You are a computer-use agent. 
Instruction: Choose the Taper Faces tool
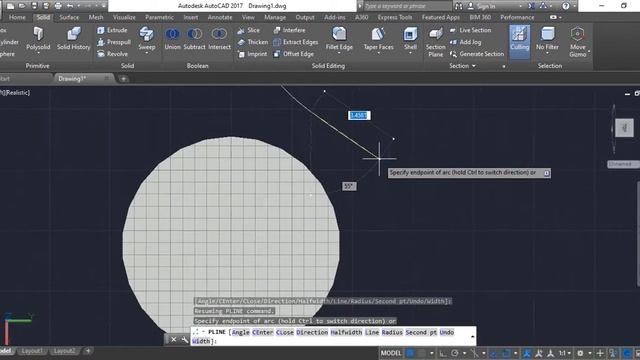(378, 39)
